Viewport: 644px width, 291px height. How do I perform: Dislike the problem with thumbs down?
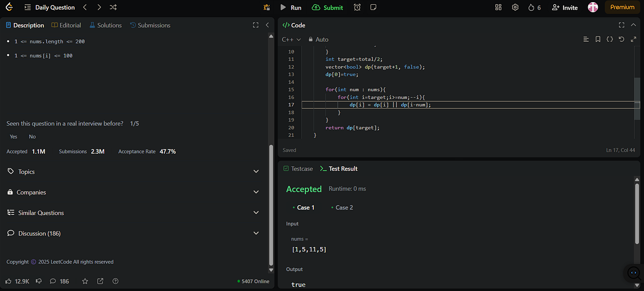pos(39,281)
